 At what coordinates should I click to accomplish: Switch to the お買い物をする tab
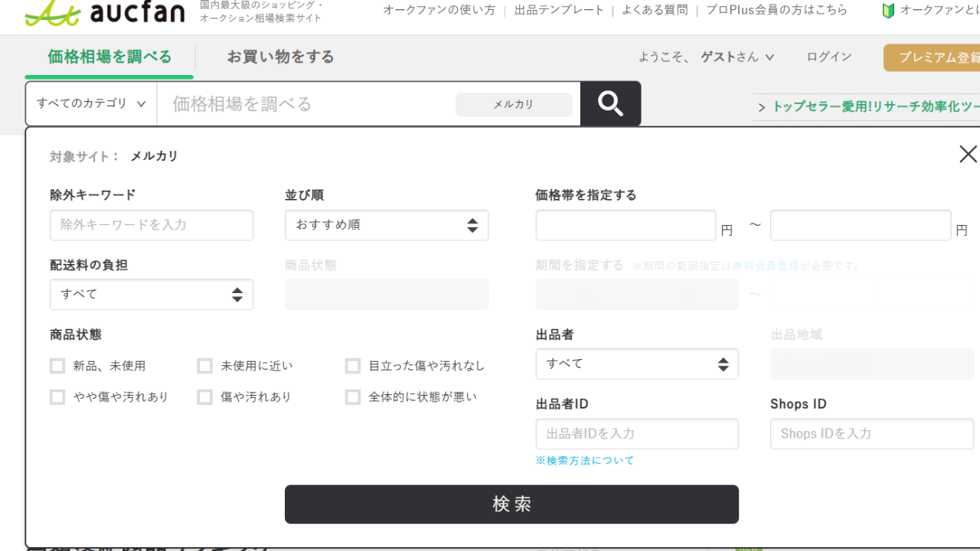pyautogui.click(x=280, y=57)
